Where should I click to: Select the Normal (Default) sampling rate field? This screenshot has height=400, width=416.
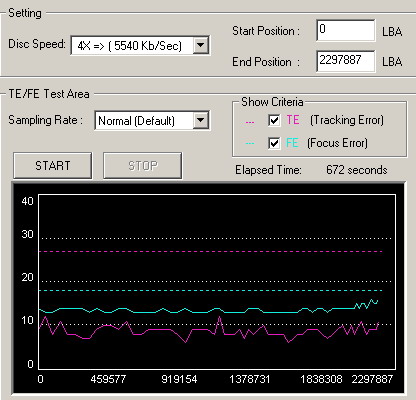tap(152, 120)
